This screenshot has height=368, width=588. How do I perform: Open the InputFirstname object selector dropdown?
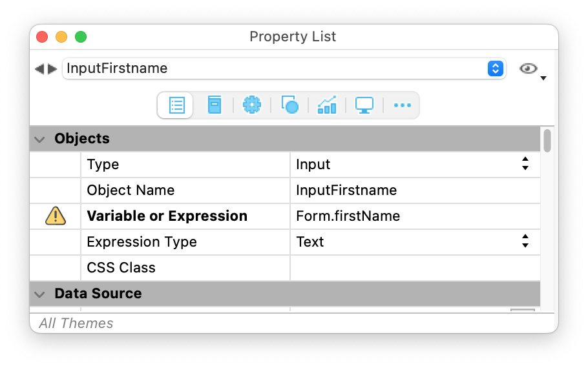click(495, 68)
